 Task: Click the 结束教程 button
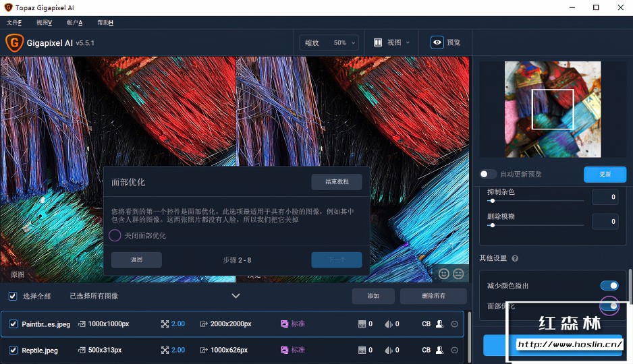(x=337, y=182)
